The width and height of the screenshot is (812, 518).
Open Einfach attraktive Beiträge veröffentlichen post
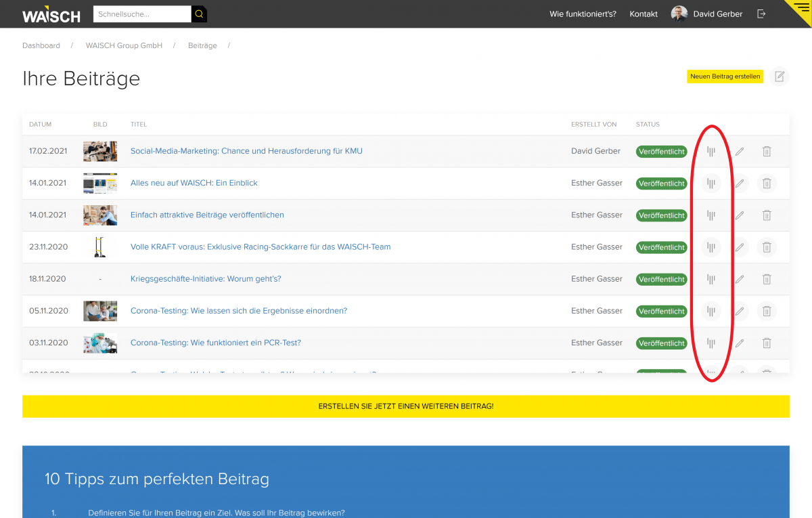tap(207, 215)
